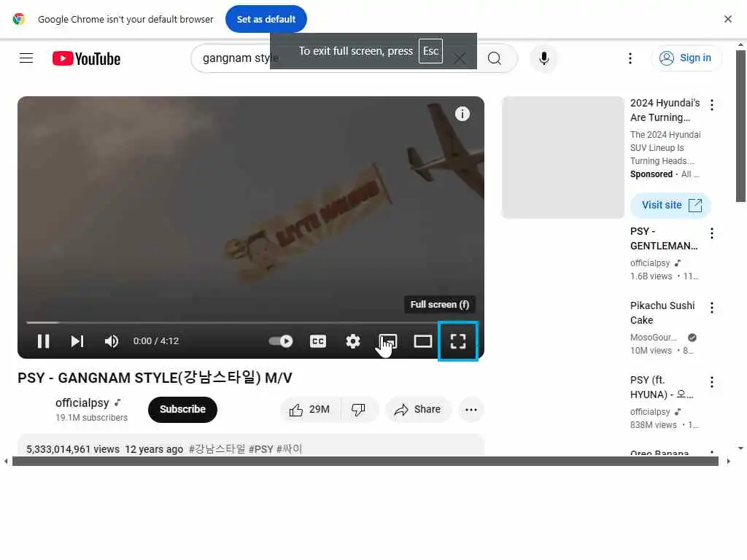Open options for PSY ft. HYUNA video

tap(712, 382)
